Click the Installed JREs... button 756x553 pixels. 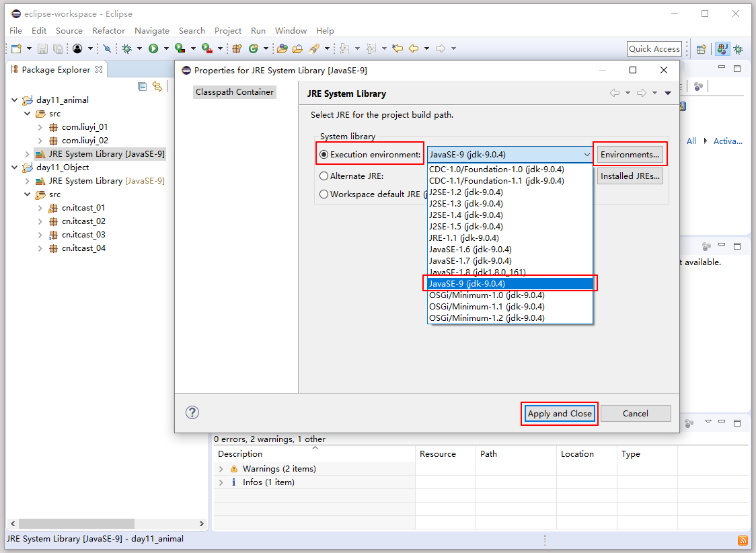[x=630, y=176]
